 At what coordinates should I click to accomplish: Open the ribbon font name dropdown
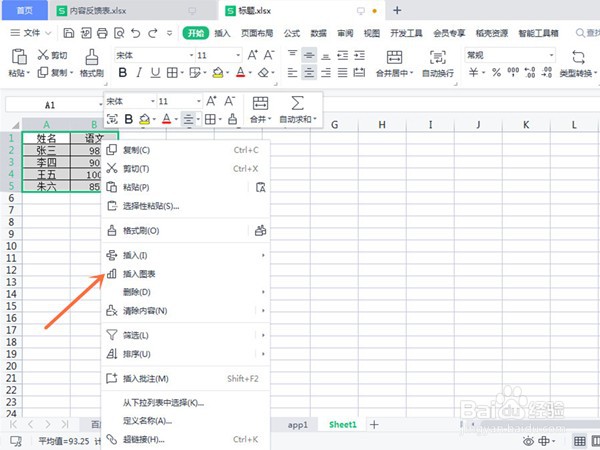point(191,55)
